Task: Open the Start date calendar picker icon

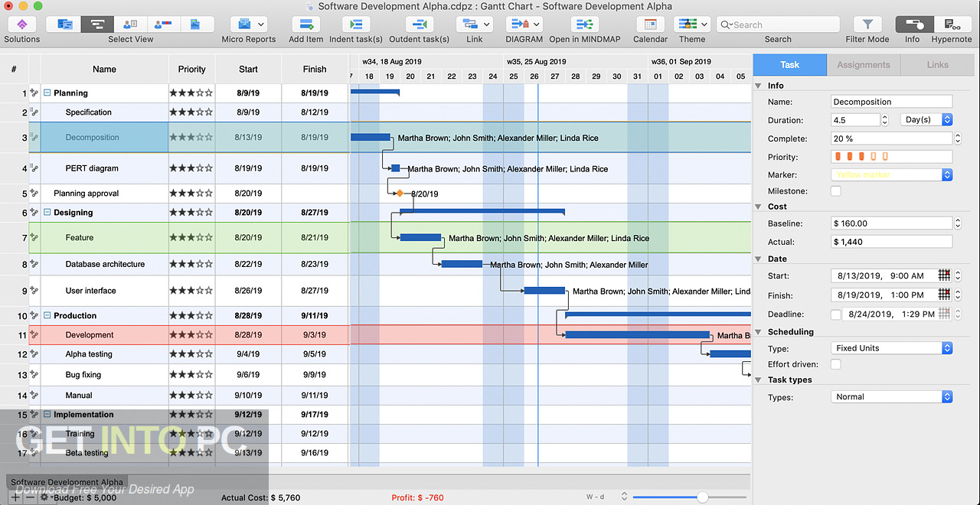Action: tap(944, 275)
